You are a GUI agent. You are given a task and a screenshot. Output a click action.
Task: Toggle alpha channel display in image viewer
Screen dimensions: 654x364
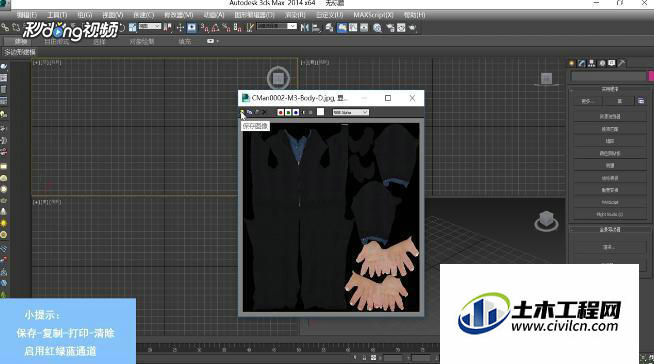tap(303, 112)
